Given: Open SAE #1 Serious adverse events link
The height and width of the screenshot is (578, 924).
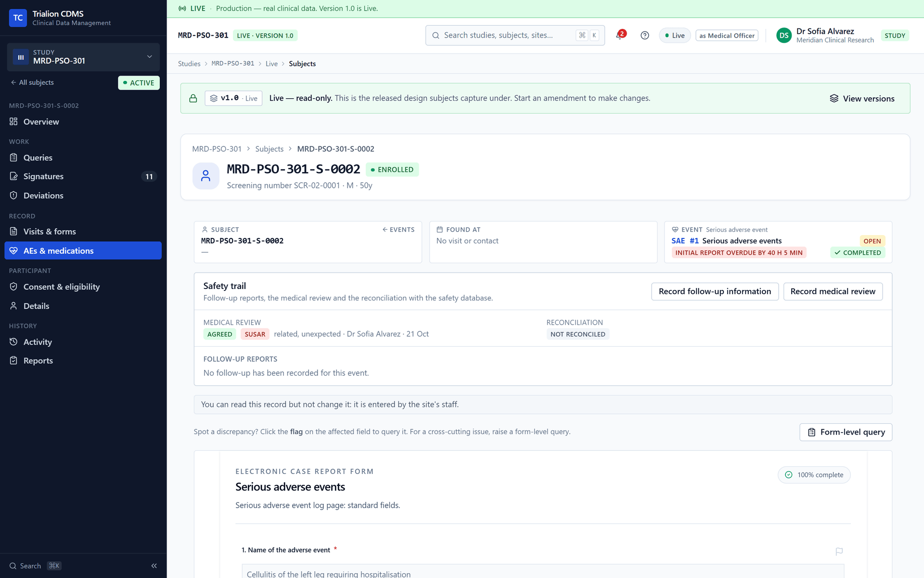Looking at the screenshot, I should point(726,241).
